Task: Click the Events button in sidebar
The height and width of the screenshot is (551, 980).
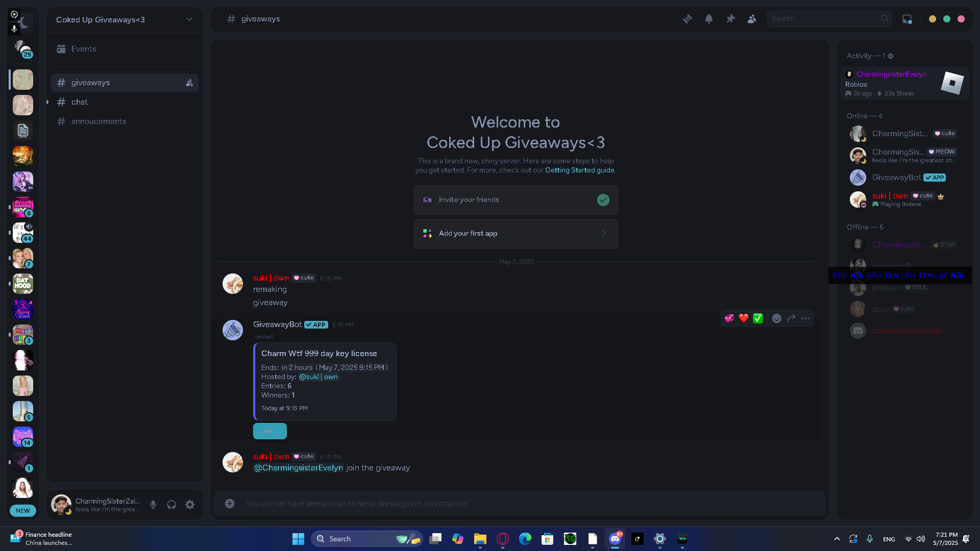Action: coord(84,49)
